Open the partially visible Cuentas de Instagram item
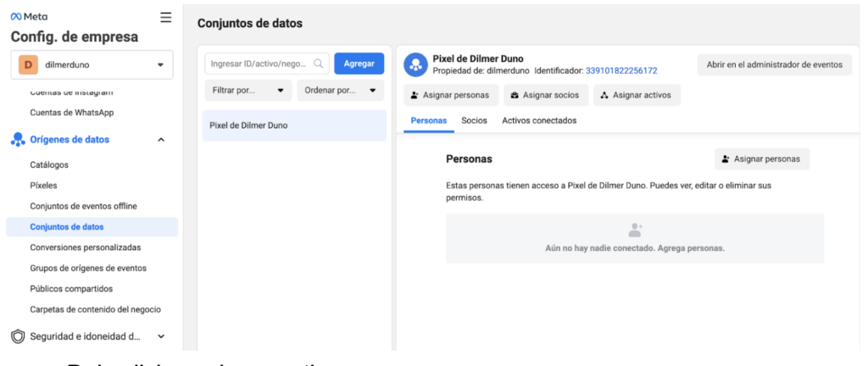This screenshot has width=868, height=366. tap(71, 93)
